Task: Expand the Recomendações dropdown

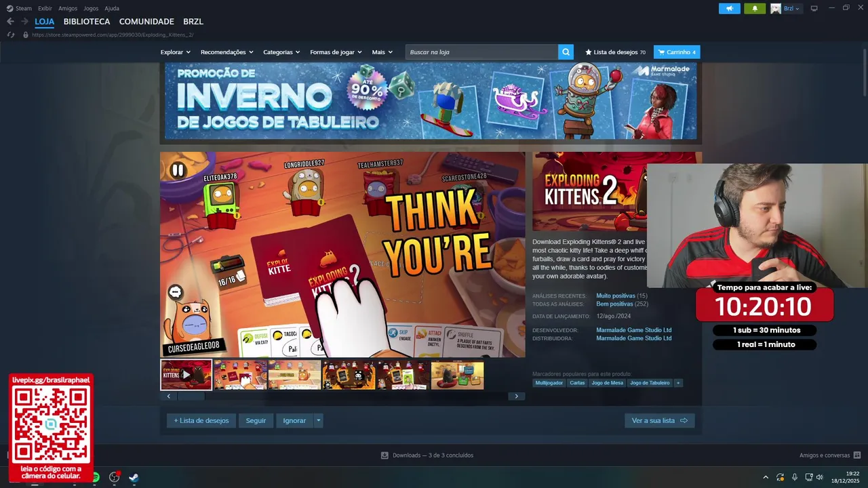Action: coord(227,52)
